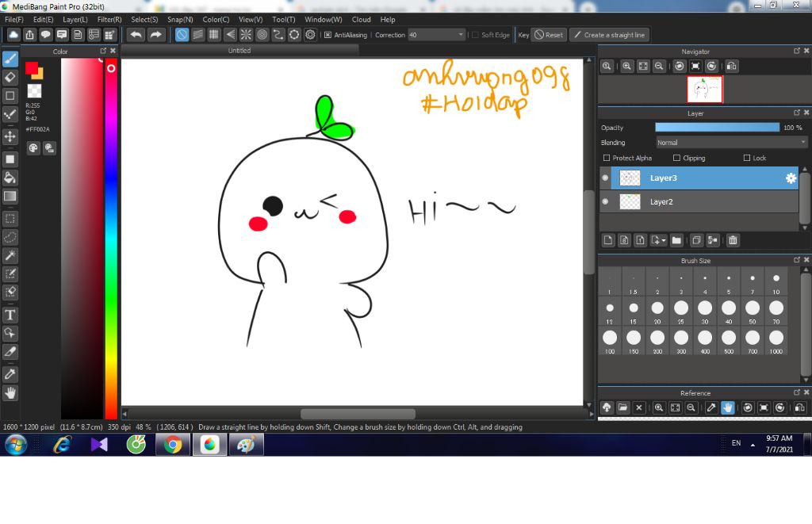Select the Bucket fill tool
Viewport: 812px width, 524px height.
(10, 178)
